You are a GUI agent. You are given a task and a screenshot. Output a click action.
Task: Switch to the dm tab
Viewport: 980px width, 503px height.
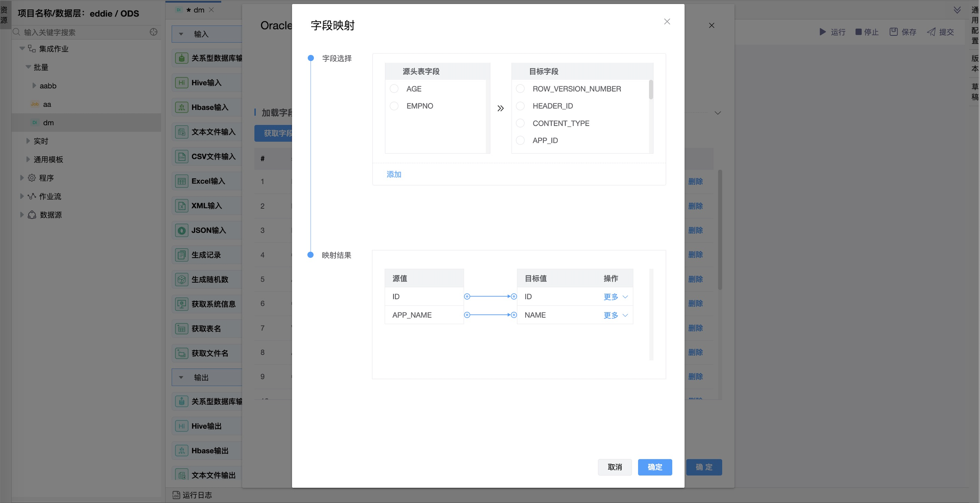[x=198, y=10]
